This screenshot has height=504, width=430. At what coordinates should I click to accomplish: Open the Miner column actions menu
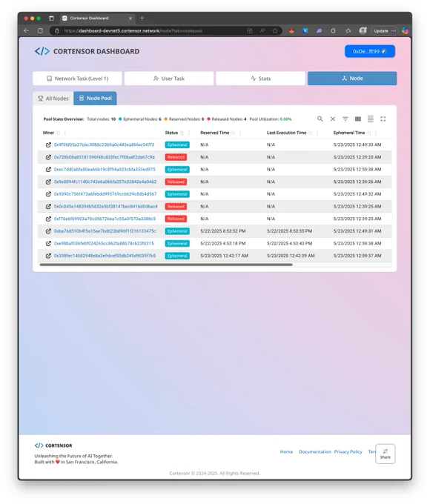click(65, 133)
